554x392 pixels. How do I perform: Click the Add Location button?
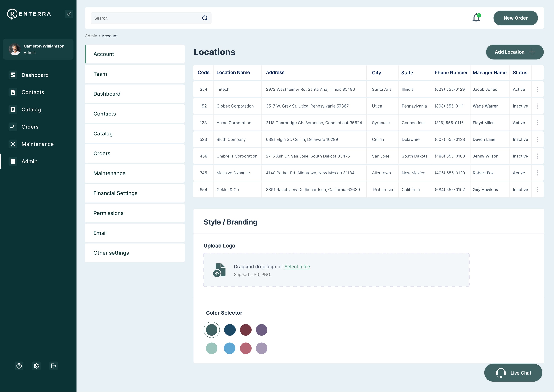click(x=515, y=52)
